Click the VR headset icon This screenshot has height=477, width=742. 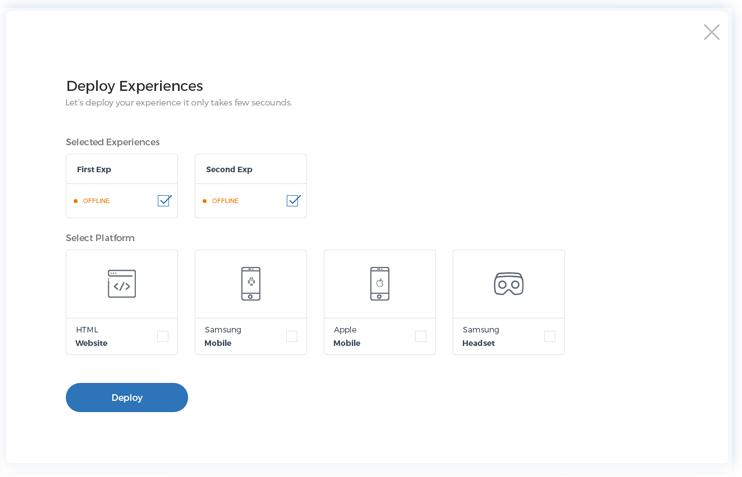click(509, 283)
